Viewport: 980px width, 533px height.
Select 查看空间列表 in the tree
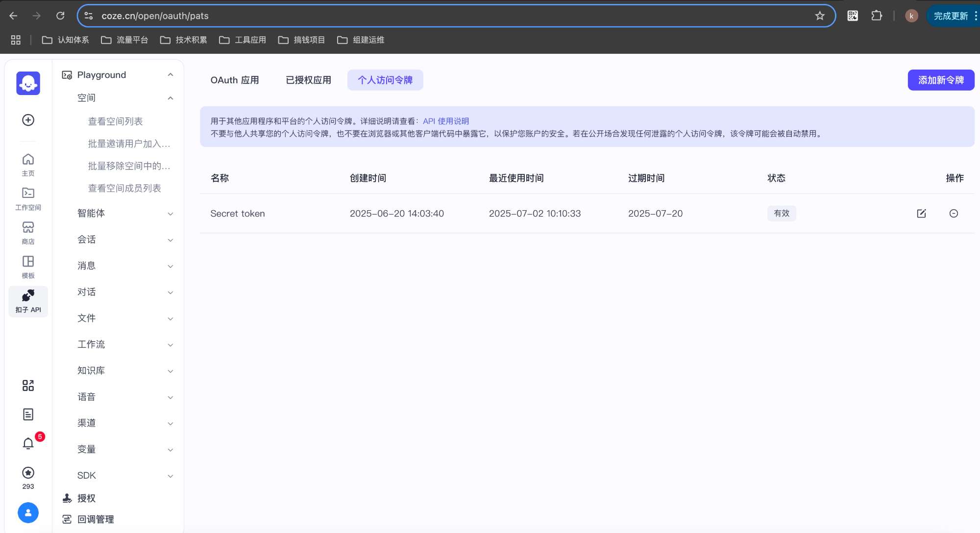pyautogui.click(x=115, y=121)
